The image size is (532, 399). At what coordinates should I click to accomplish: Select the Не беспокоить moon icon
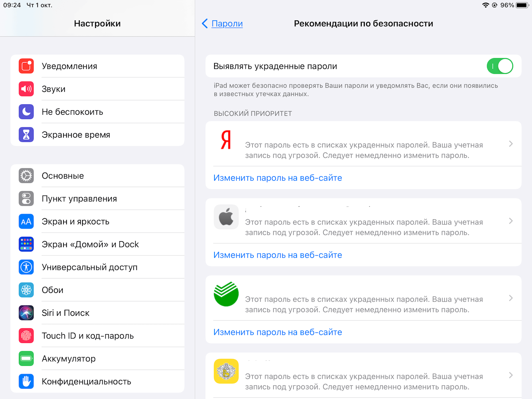click(x=26, y=112)
